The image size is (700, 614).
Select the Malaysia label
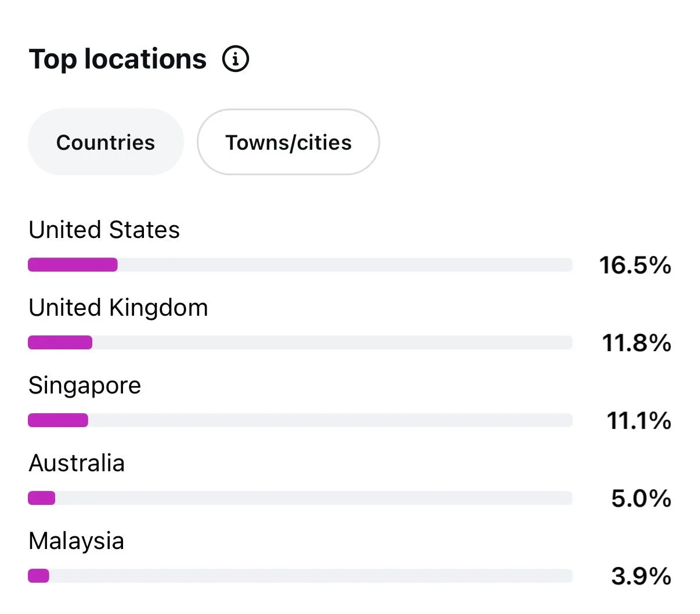pos(76,541)
